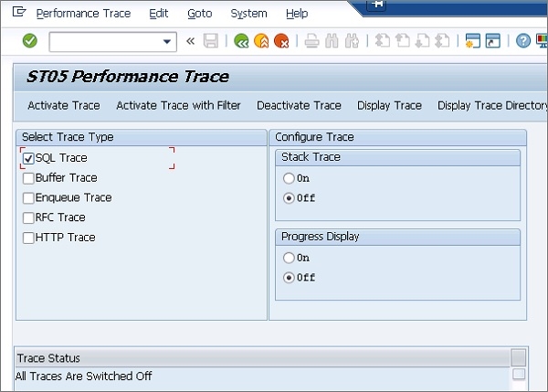Click the ST05 Performance Trace title
This screenshot has width=548, height=392.
click(128, 77)
